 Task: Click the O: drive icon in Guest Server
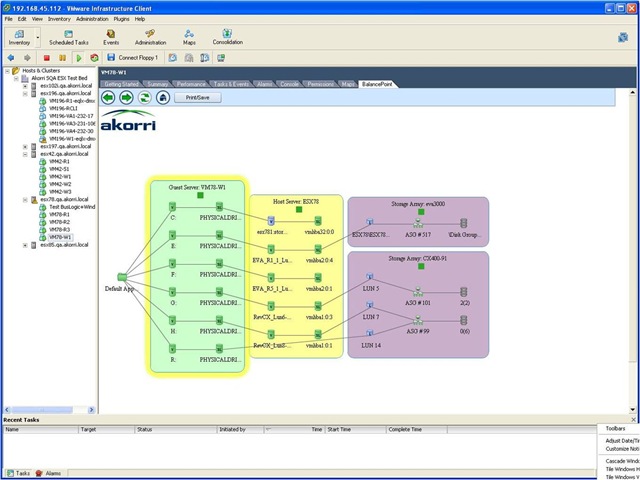[172, 291]
